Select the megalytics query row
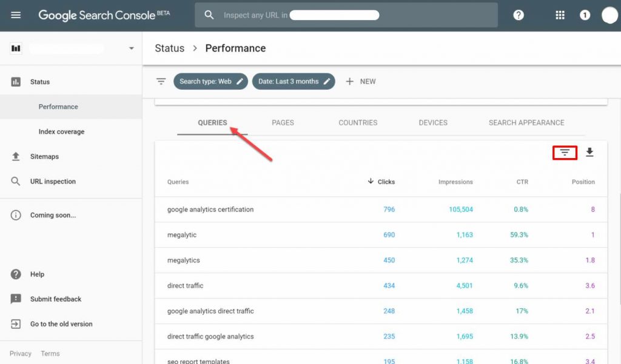 pos(381,260)
